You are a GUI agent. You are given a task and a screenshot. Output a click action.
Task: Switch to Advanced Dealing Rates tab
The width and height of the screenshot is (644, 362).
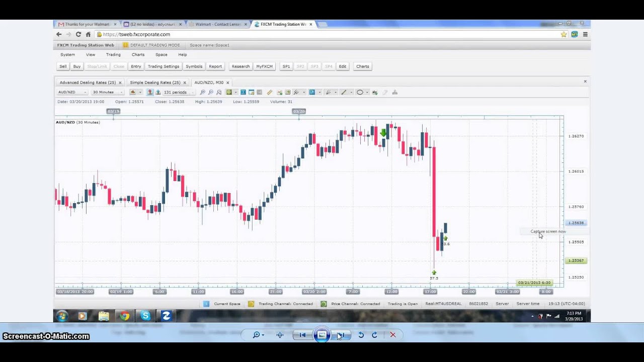[x=88, y=82]
